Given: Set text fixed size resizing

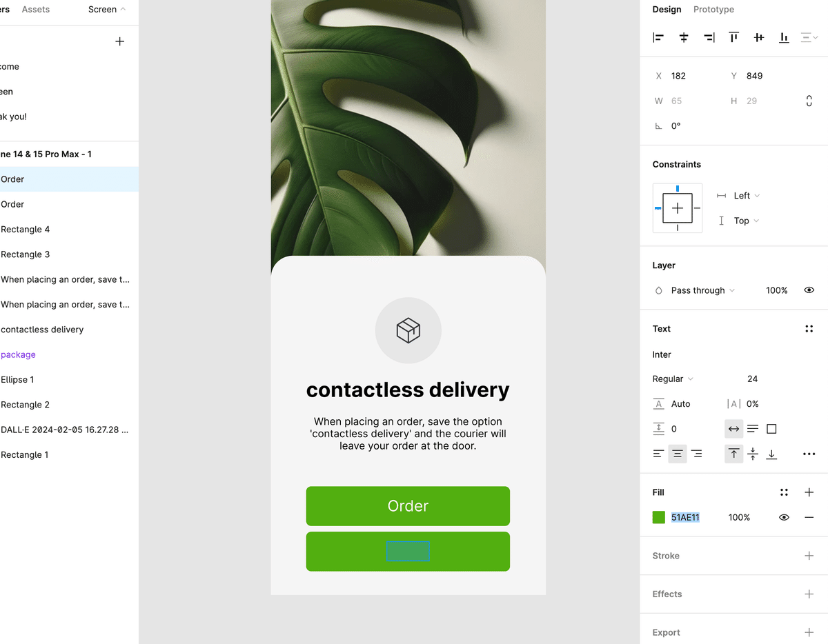Looking at the screenshot, I should (771, 429).
